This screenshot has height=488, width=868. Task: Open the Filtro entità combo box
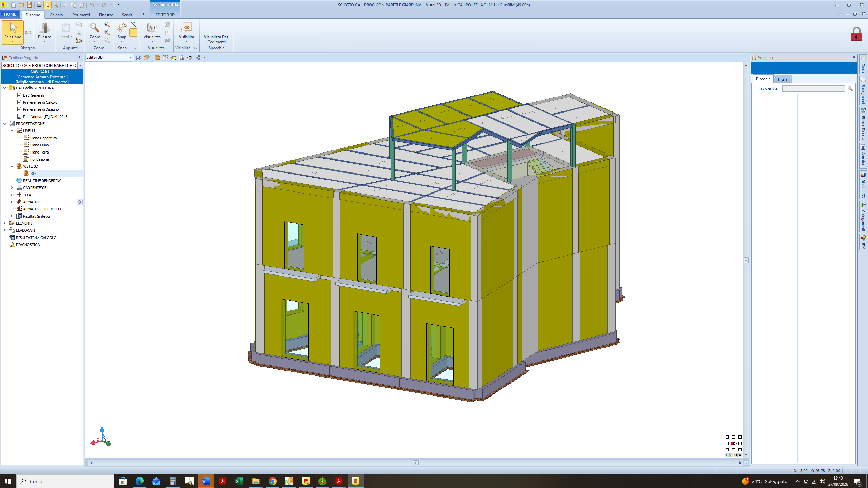coord(813,88)
